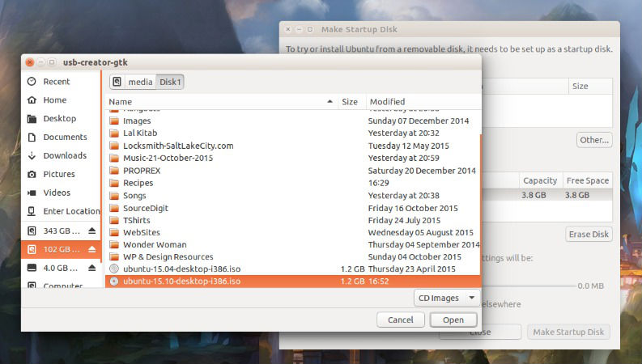
Task: Click the disk root icon in path bar
Action: (117, 82)
